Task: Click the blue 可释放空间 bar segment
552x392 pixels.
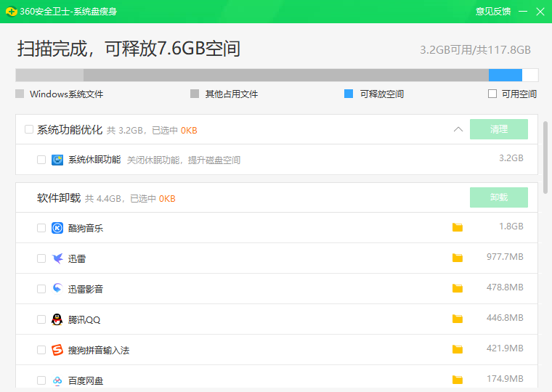Action: click(x=506, y=75)
